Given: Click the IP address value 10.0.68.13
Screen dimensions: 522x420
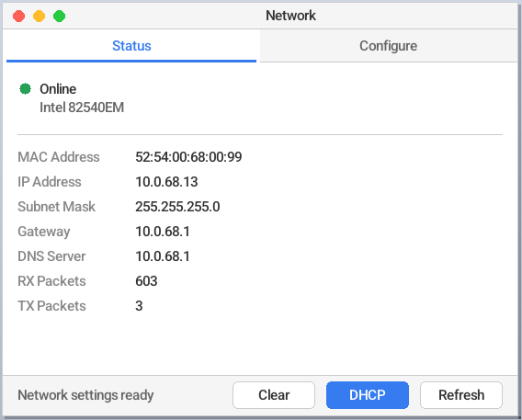Looking at the screenshot, I should [x=166, y=182].
